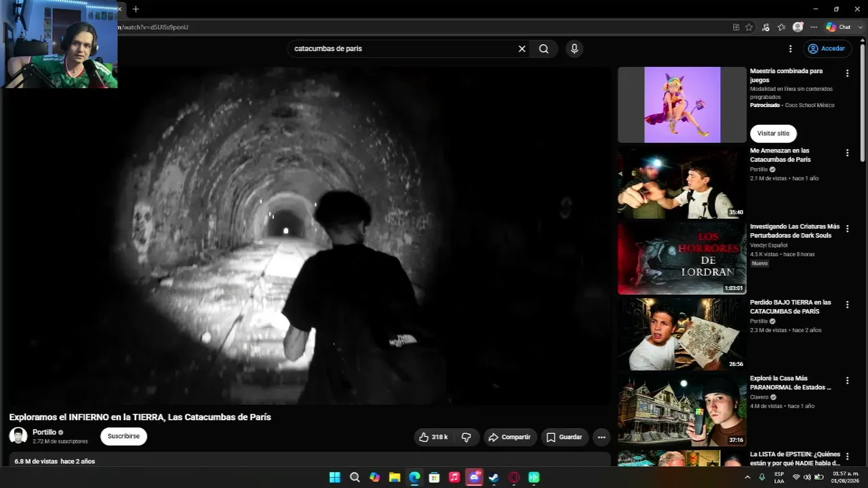Click title Investigando Las Criaturas Más Perturbadoras
This screenshot has width=868, height=488.
tap(795, 231)
